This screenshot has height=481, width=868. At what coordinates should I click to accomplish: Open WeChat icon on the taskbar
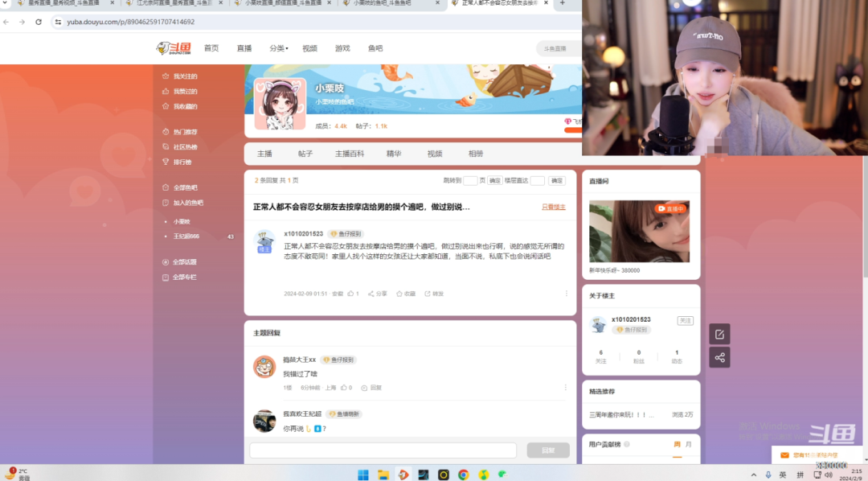pyautogui.click(x=503, y=475)
